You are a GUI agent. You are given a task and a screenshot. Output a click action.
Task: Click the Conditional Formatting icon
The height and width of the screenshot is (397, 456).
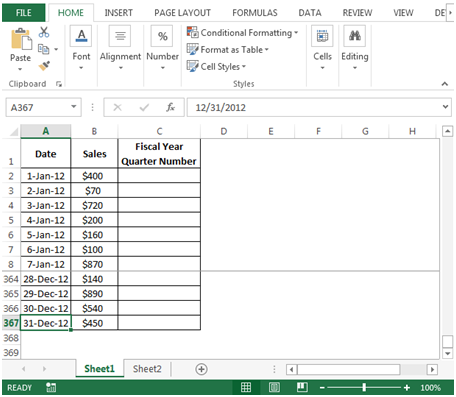point(192,33)
